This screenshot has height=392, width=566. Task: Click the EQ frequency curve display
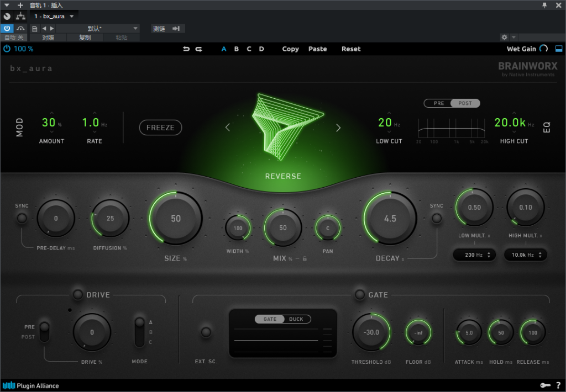click(x=452, y=128)
